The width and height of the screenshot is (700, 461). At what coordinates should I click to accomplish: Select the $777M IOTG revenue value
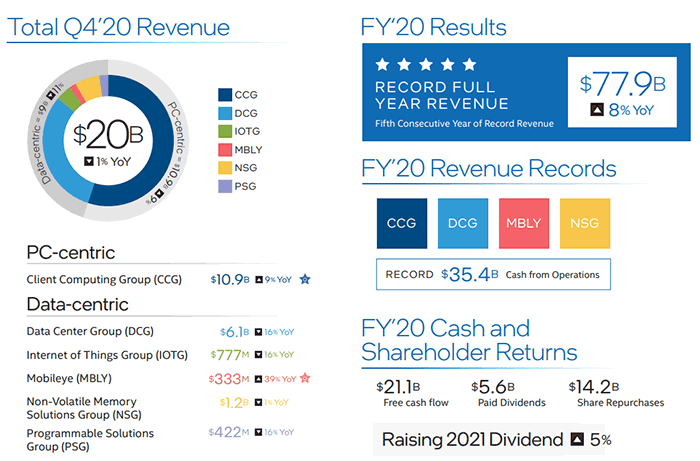(x=230, y=355)
